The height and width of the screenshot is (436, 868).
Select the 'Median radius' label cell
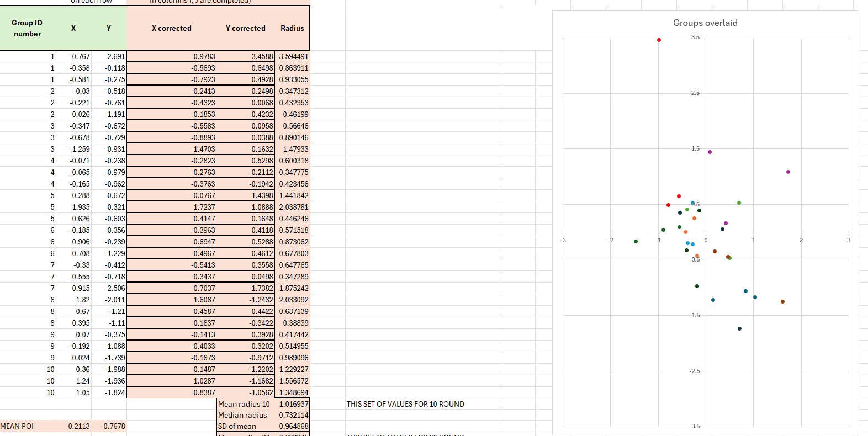pos(246,415)
